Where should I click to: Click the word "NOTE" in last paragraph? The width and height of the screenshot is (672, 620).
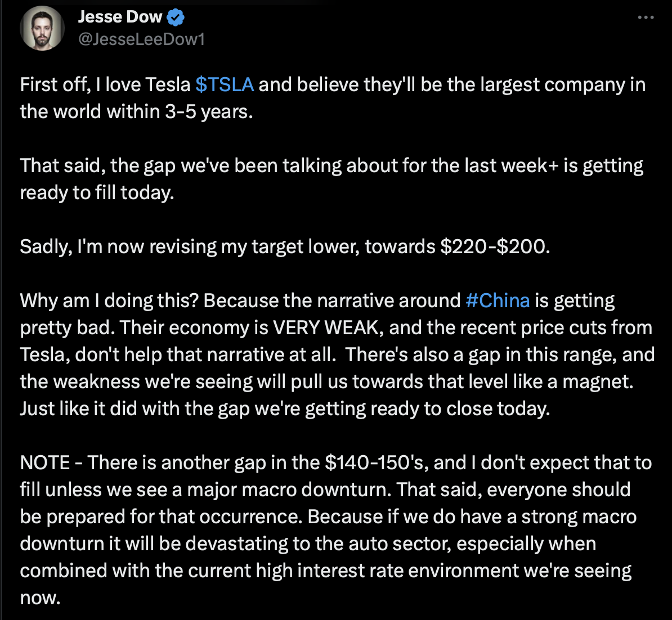coord(45,462)
